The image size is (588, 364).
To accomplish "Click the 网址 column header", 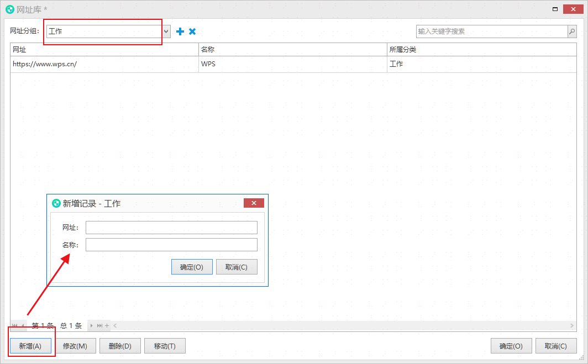I will click(x=104, y=50).
